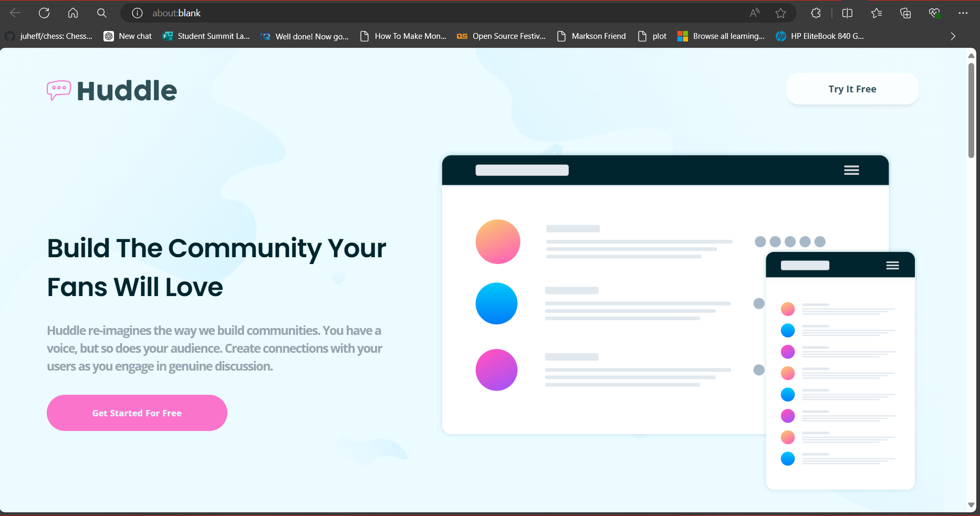This screenshot has height=516, width=980.
Task: Expand more bookmarks chevron
Action: click(953, 36)
